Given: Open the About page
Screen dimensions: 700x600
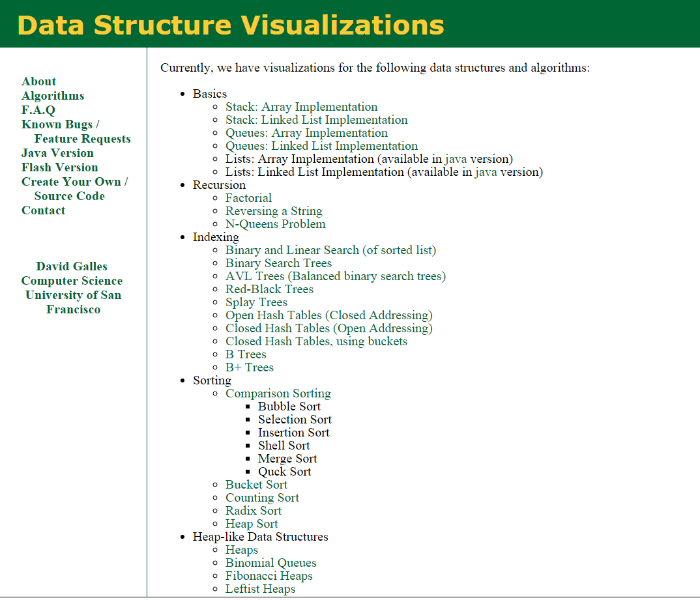Looking at the screenshot, I should (x=39, y=81).
